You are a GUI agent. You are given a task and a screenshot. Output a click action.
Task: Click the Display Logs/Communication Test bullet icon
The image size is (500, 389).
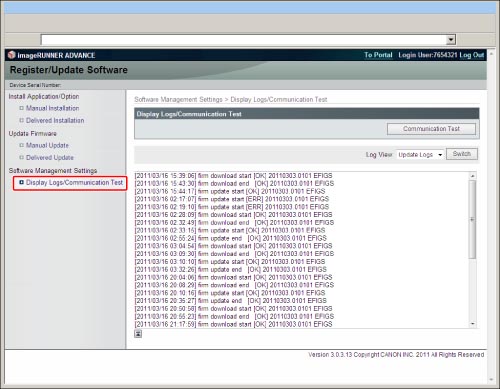(x=22, y=182)
